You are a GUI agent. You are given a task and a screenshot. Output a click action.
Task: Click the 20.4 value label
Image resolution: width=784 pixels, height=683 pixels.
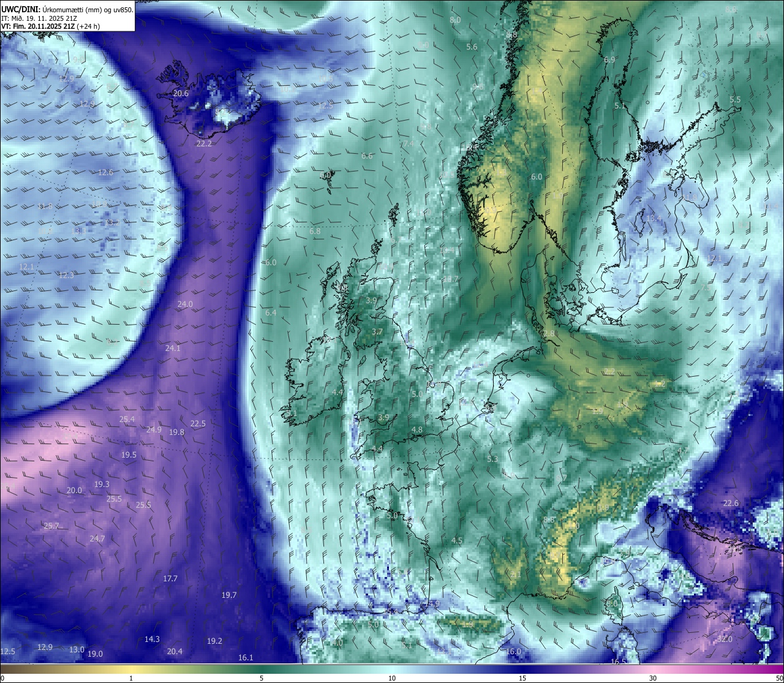(x=175, y=651)
